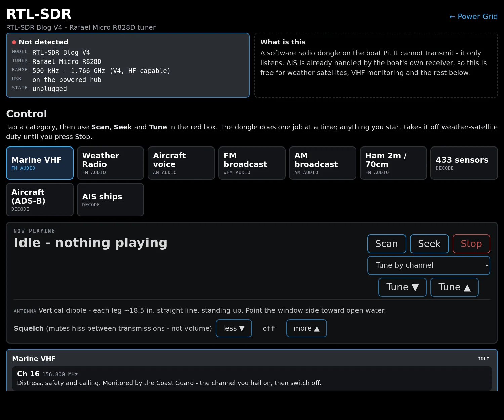This screenshot has width=504, height=420.
Task: Tune down one channel
Action: tap(403, 287)
